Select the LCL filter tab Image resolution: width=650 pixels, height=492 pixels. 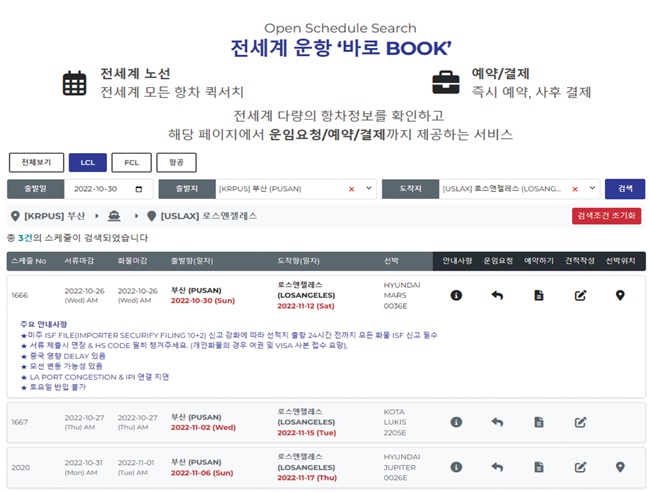click(x=87, y=162)
